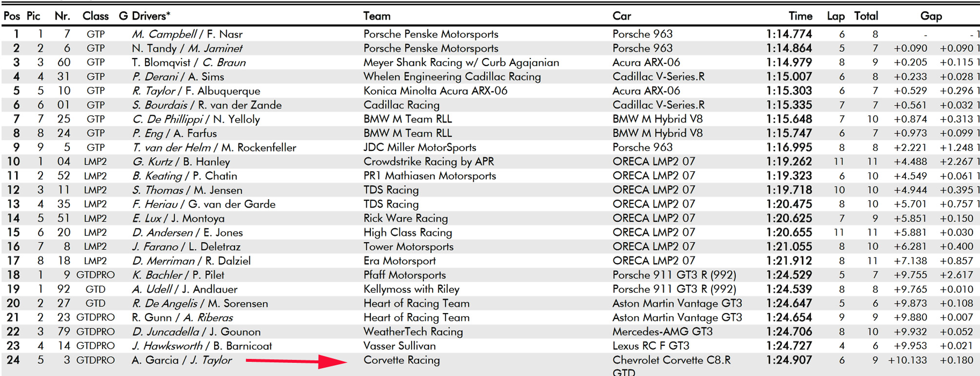Click the Time column header
This screenshot has width=980, height=376.
800,16
